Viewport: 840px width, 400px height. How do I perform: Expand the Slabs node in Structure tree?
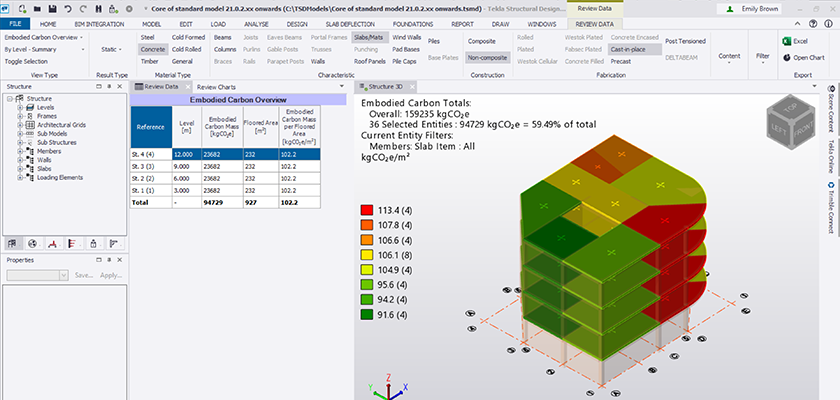[x=20, y=169]
